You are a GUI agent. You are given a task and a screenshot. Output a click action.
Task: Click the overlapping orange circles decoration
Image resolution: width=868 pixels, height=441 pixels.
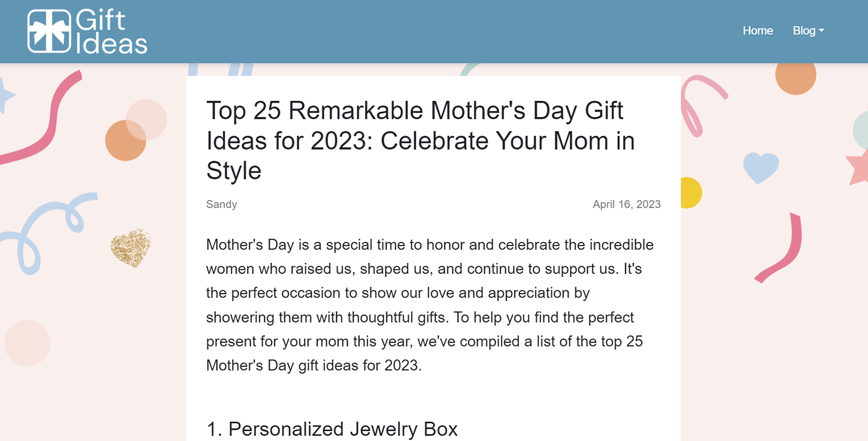click(x=136, y=130)
